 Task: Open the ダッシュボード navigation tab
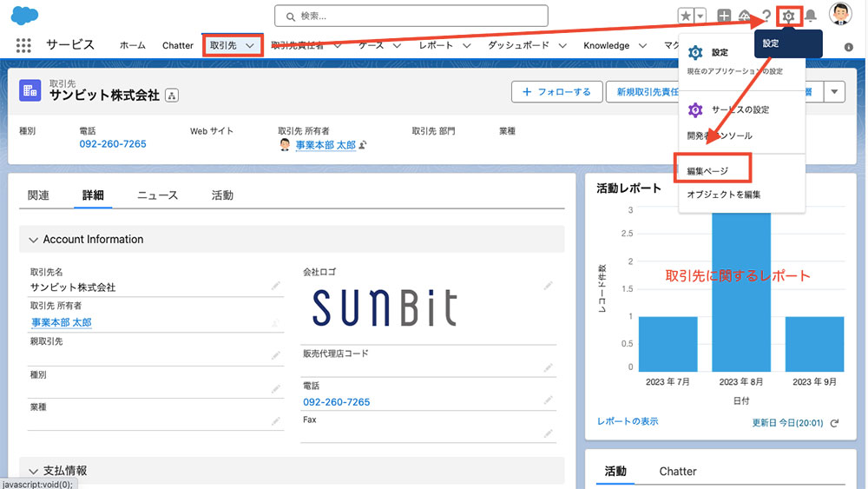(x=518, y=45)
